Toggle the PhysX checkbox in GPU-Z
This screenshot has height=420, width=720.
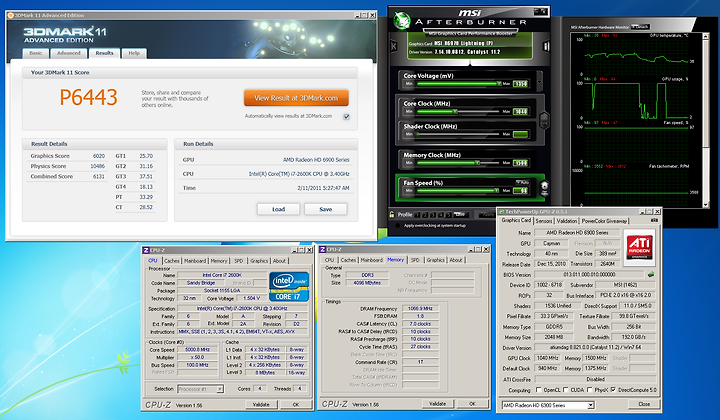tap(590, 390)
